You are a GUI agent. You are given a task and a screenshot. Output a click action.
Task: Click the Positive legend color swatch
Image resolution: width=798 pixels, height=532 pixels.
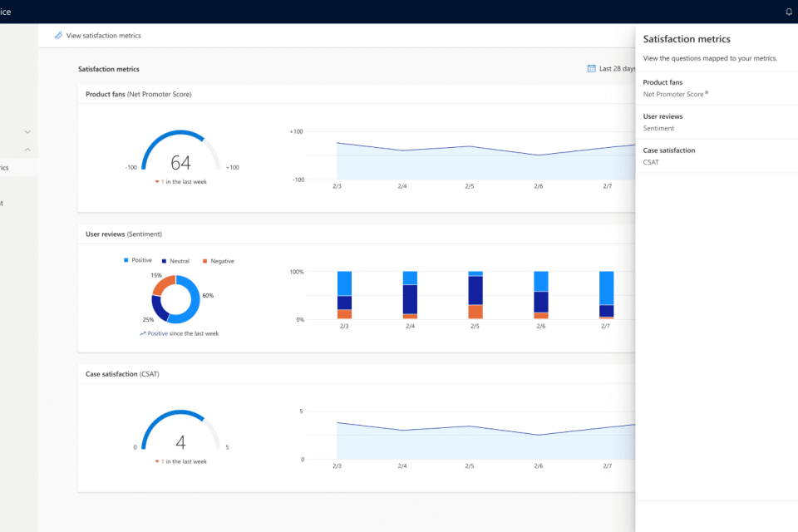click(x=126, y=260)
